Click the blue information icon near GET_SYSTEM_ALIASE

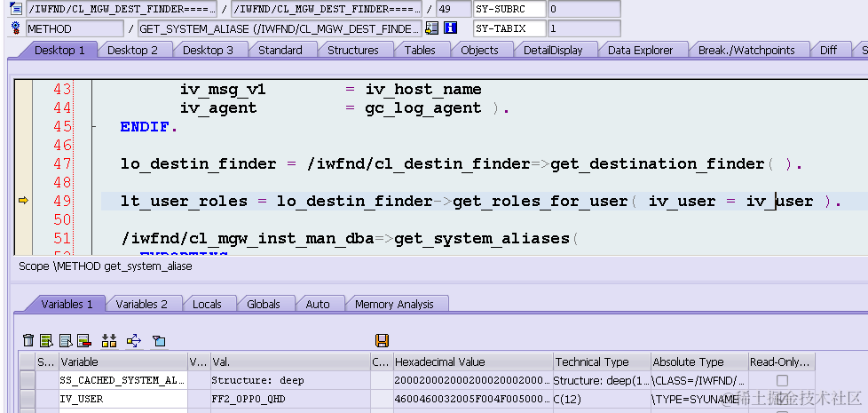(451, 28)
